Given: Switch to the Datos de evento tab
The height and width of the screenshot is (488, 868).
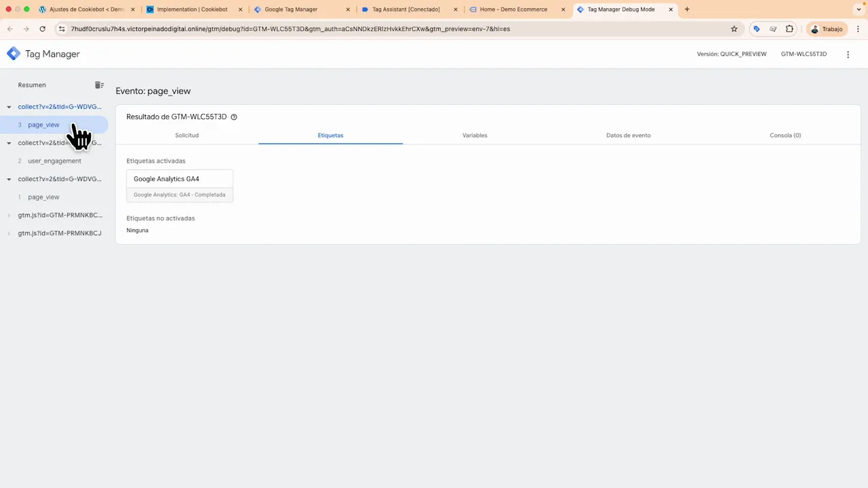Looking at the screenshot, I should [x=628, y=135].
